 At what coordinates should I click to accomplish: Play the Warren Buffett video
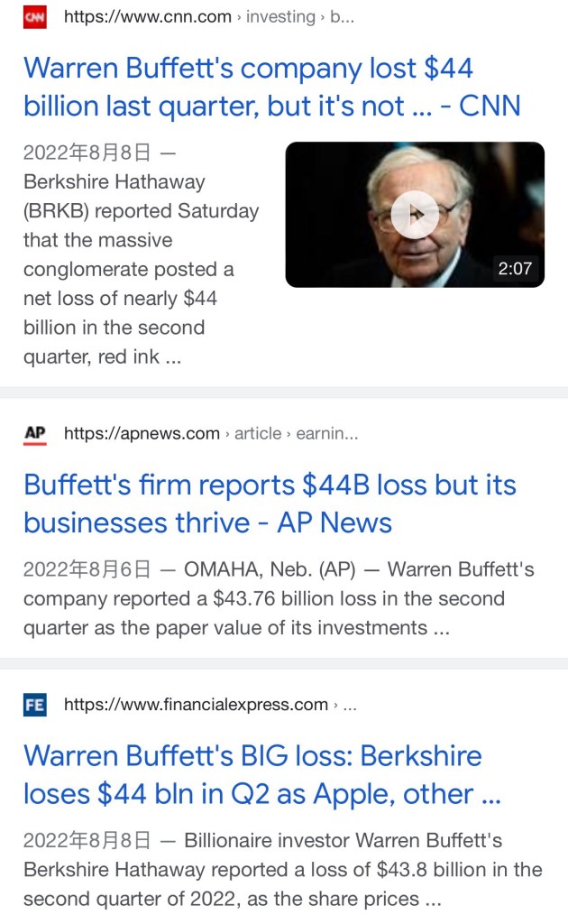pos(415,215)
